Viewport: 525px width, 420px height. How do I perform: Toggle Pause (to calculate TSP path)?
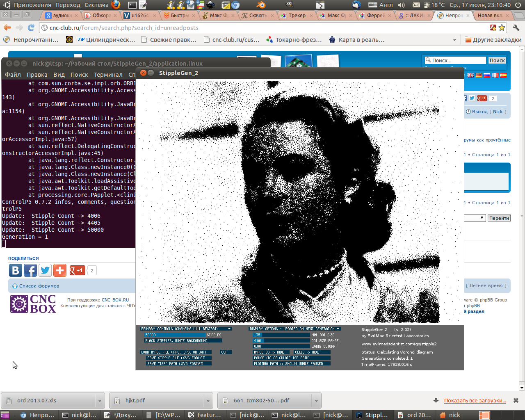point(292,358)
